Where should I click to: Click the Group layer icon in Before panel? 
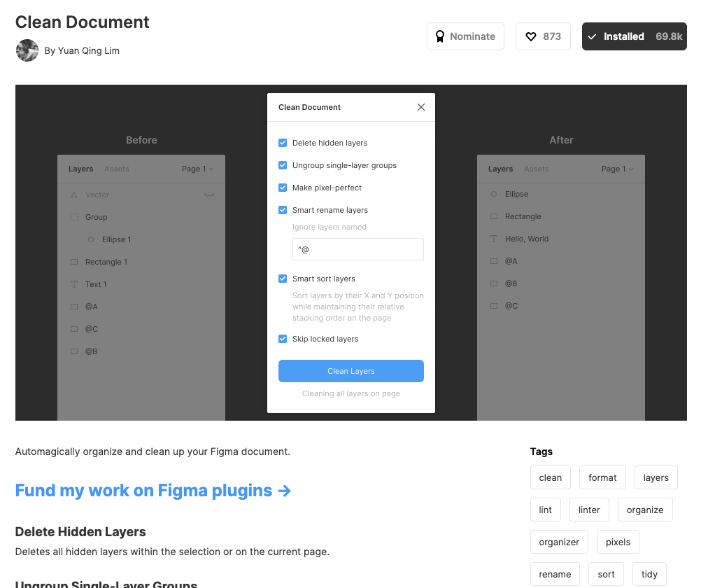click(x=75, y=217)
